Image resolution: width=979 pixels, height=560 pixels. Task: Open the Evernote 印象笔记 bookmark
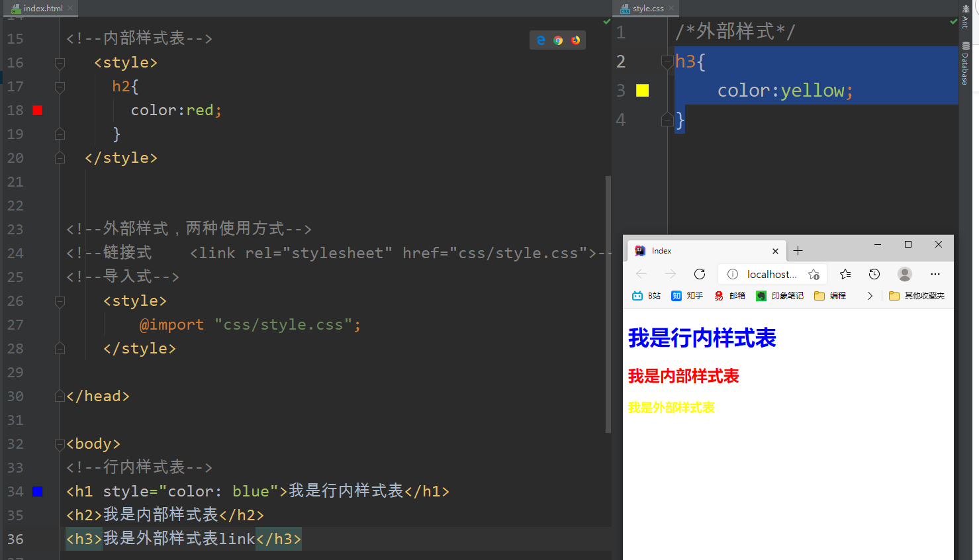[779, 296]
